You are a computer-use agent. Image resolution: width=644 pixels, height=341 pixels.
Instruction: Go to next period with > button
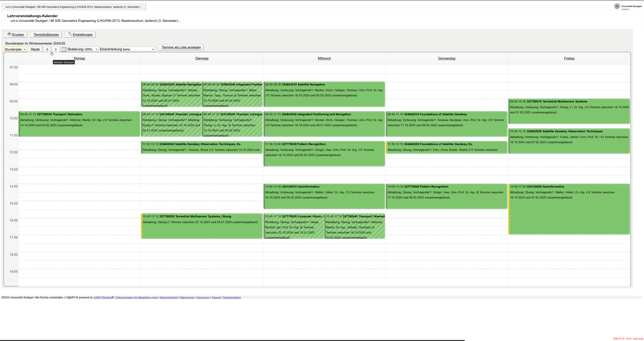click(56, 49)
